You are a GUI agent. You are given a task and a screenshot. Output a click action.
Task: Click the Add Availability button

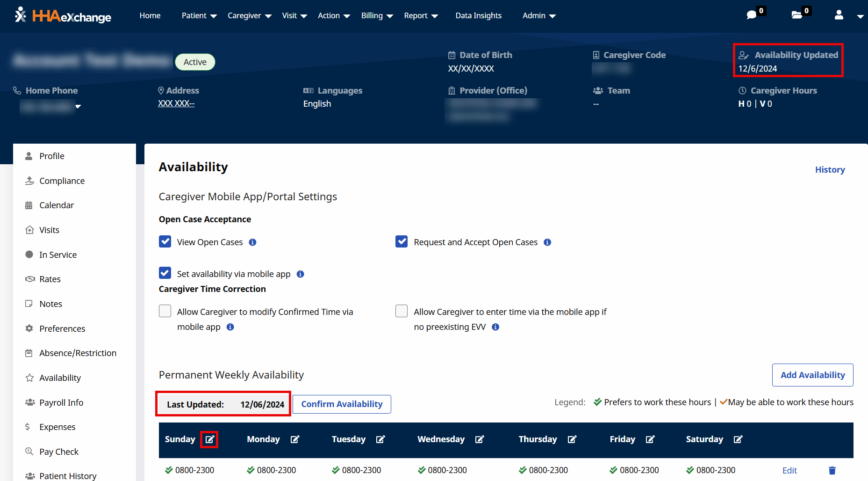tap(812, 375)
